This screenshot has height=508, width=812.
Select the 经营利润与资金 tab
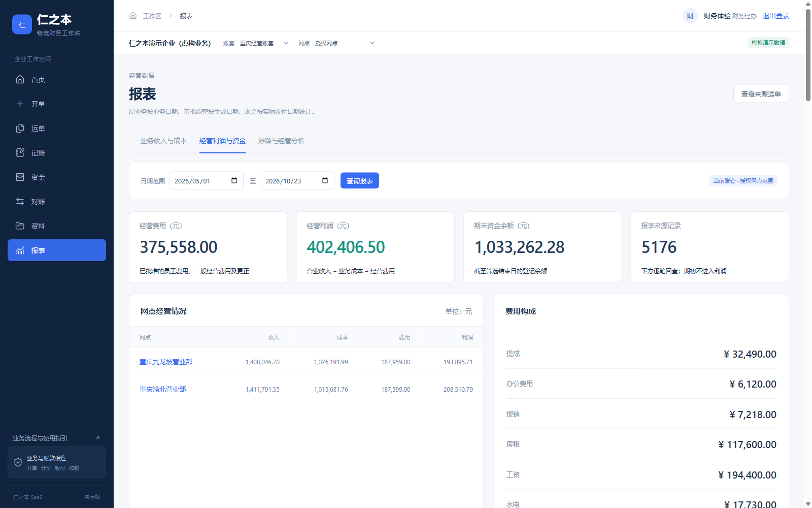coord(222,141)
